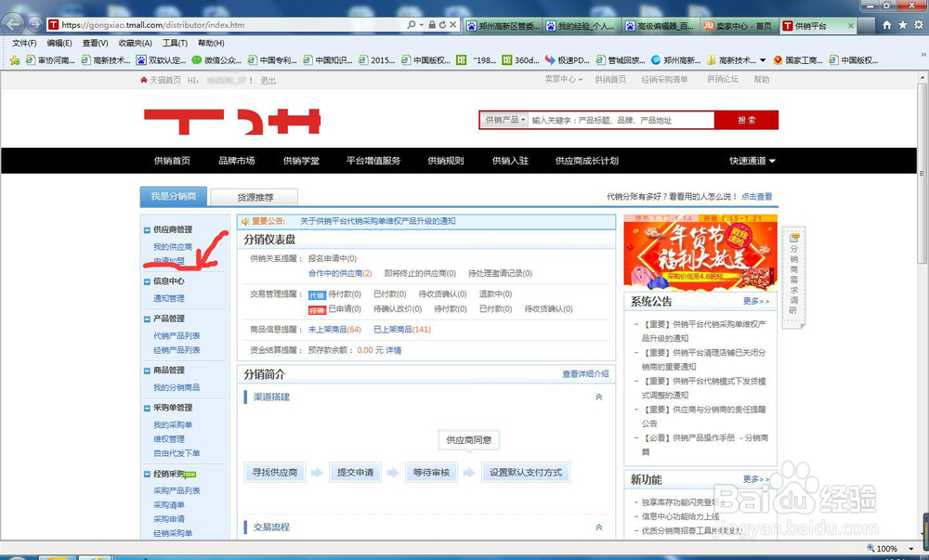The height and width of the screenshot is (560, 929).
Task: Open zoom level 100% dropdown
Action: click(911, 549)
